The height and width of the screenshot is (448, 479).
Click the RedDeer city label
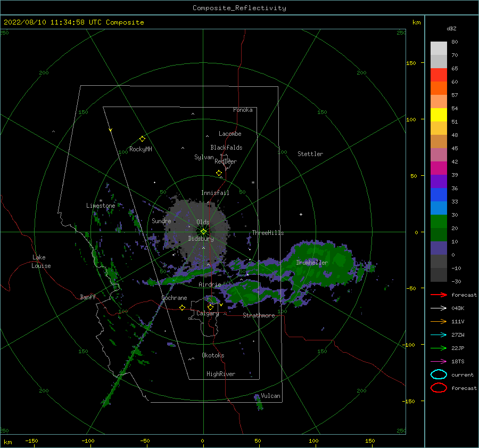click(x=226, y=161)
